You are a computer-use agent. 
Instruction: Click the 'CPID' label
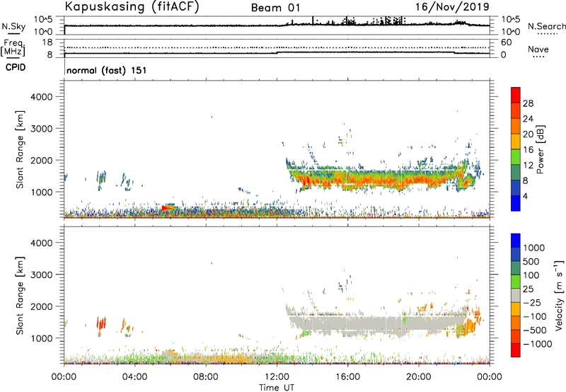(16, 67)
